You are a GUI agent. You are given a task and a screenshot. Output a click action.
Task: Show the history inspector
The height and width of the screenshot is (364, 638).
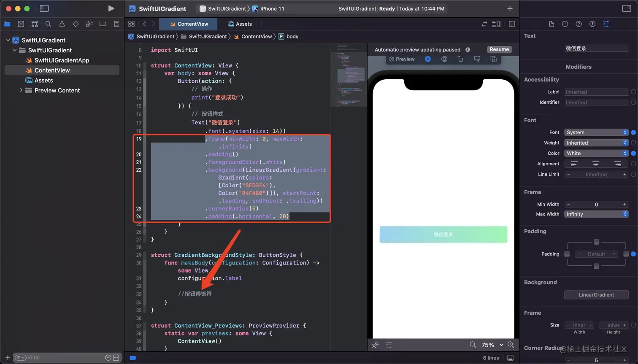tap(565, 24)
